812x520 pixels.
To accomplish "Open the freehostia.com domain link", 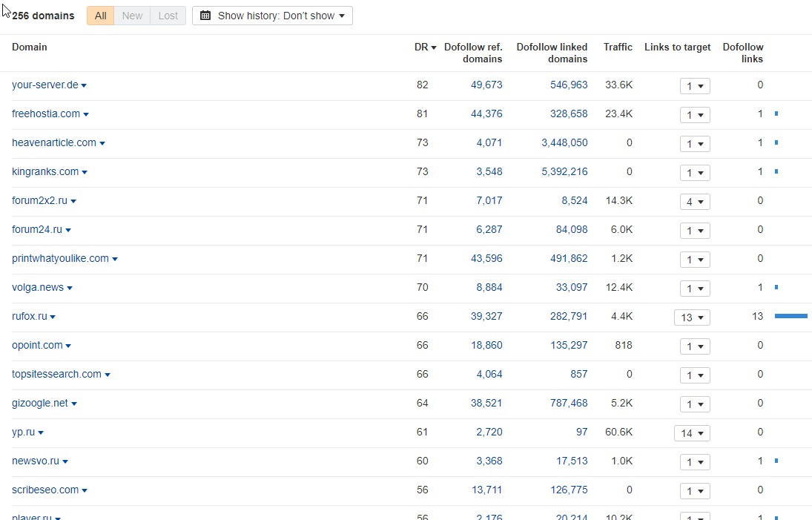I will pos(46,114).
